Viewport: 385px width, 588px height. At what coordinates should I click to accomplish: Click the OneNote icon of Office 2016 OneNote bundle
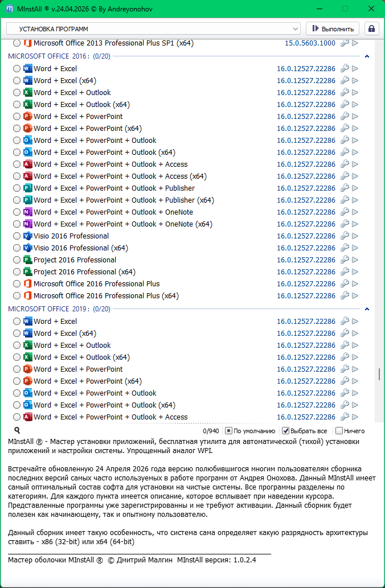pyautogui.click(x=27, y=212)
